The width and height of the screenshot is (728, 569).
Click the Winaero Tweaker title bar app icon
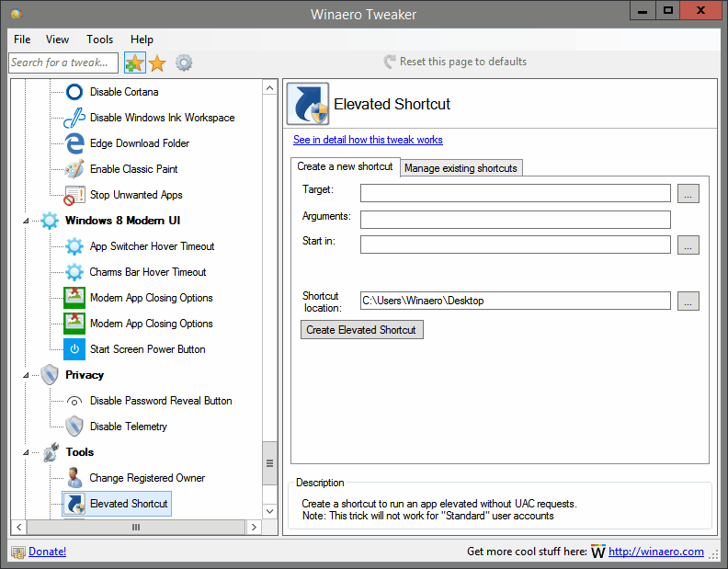pos(17,14)
